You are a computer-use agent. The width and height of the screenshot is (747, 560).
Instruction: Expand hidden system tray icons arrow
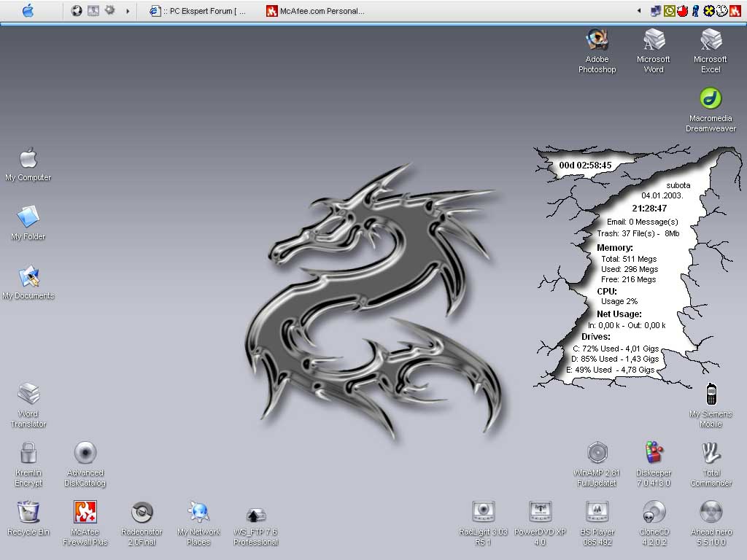click(640, 11)
